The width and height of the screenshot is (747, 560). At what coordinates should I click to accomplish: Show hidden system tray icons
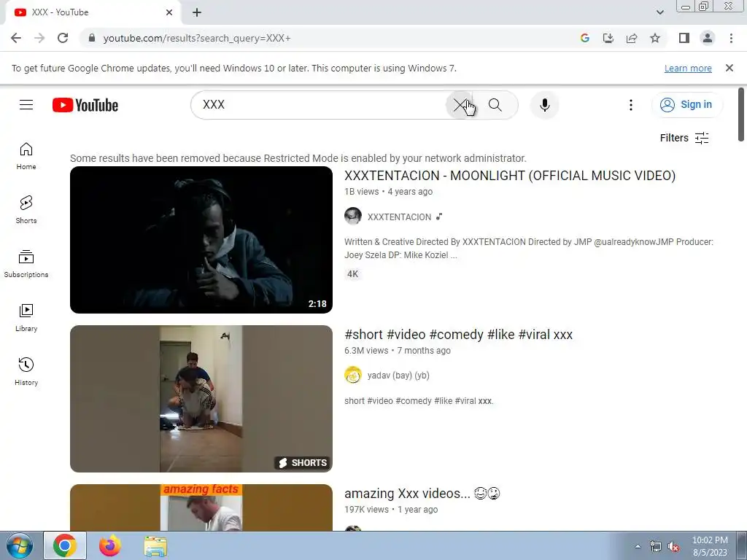(x=638, y=546)
